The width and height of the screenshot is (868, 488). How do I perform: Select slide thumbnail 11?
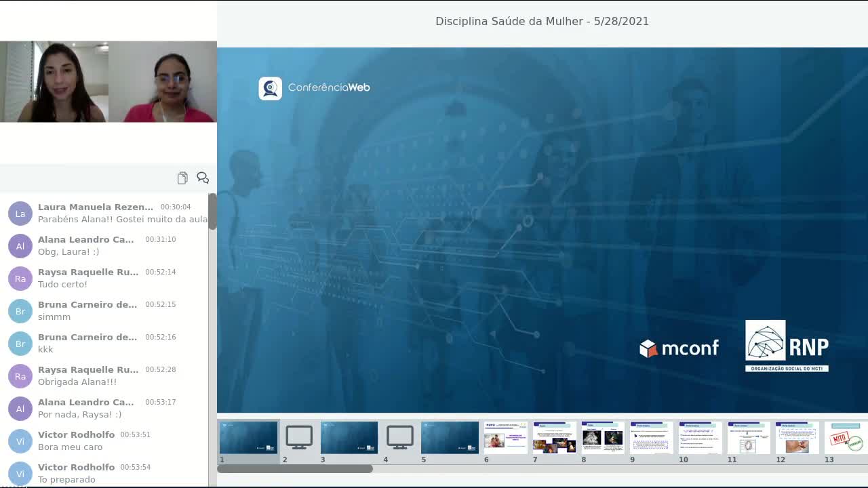[x=749, y=437]
